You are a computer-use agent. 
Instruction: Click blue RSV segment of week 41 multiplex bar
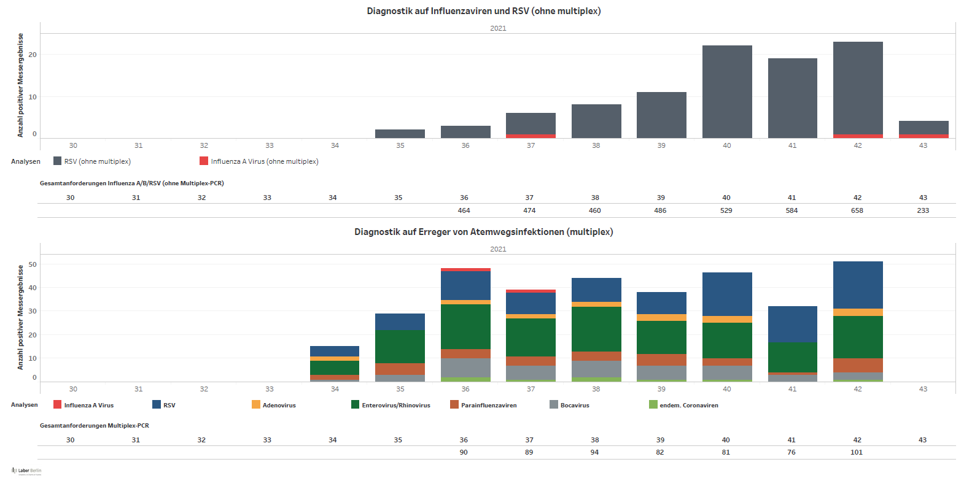click(x=792, y=324)
